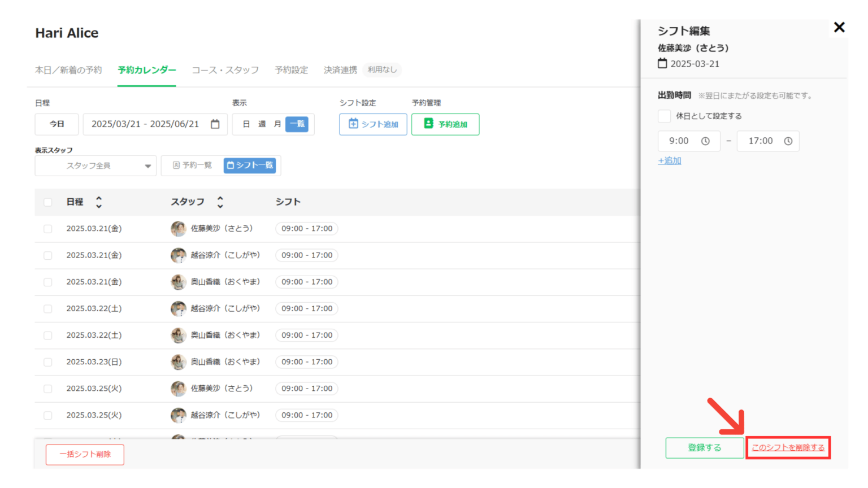
Task: Open the コース・スタッフ tab
Action: (x=225, y=70)
